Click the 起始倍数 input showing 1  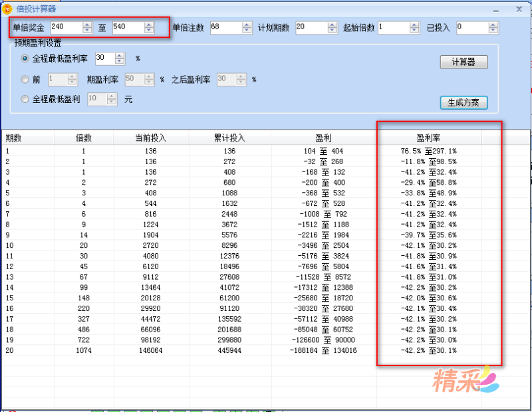(x=394, y=27)
